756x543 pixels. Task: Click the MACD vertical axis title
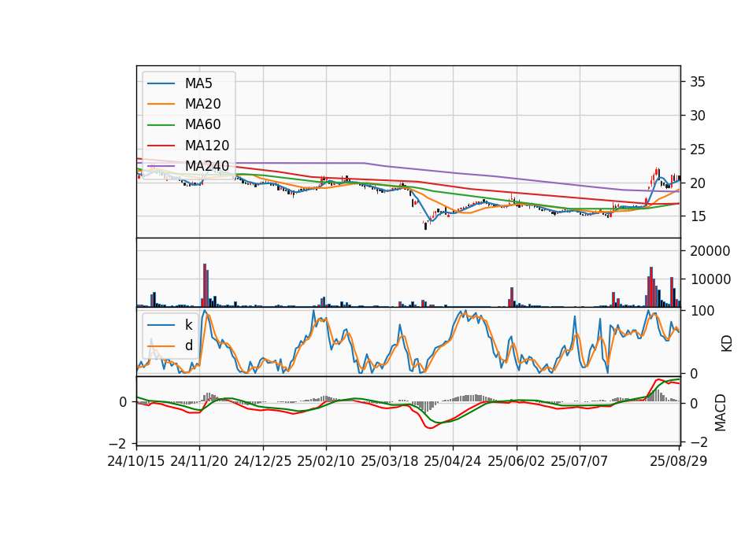click(x=720, y=412)
